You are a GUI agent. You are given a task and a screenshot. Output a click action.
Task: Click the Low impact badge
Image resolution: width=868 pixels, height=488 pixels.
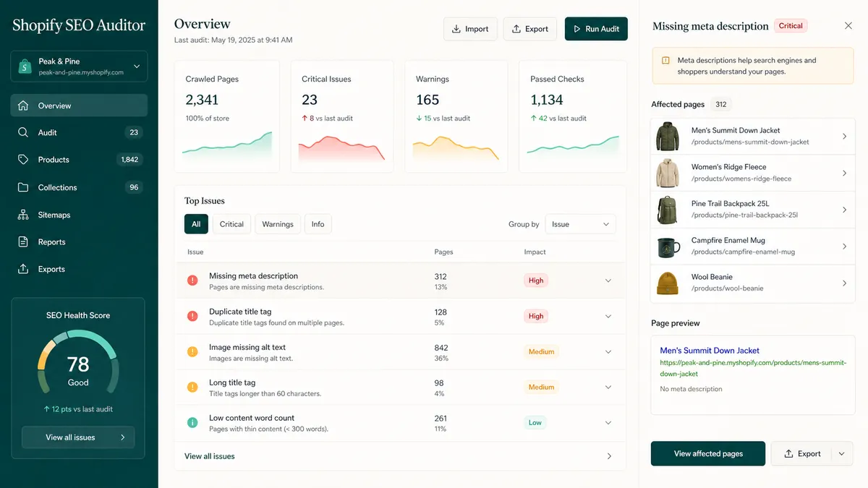coord(535,422)
